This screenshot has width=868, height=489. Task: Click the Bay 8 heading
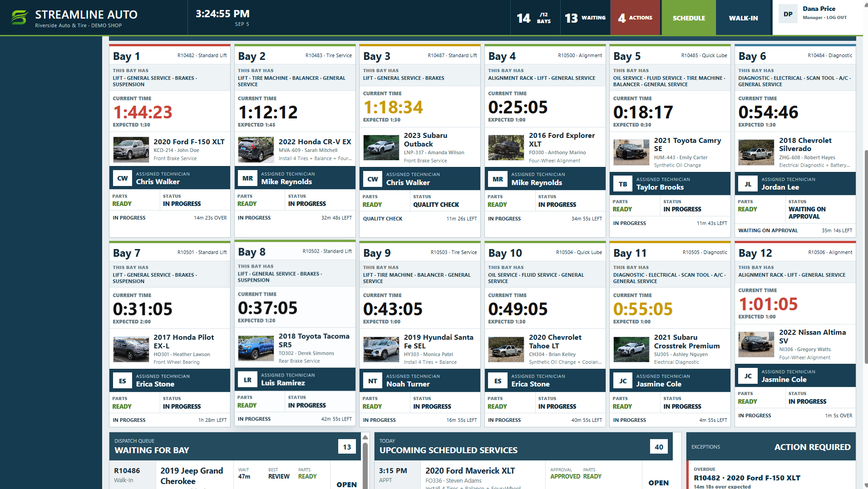252,252
